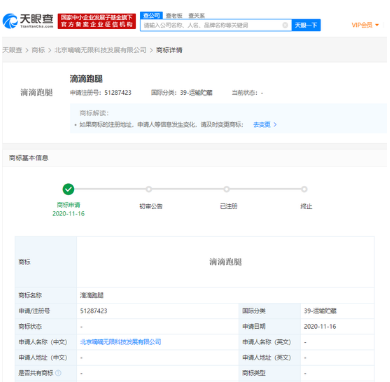Click applicant company link in table

121,342
